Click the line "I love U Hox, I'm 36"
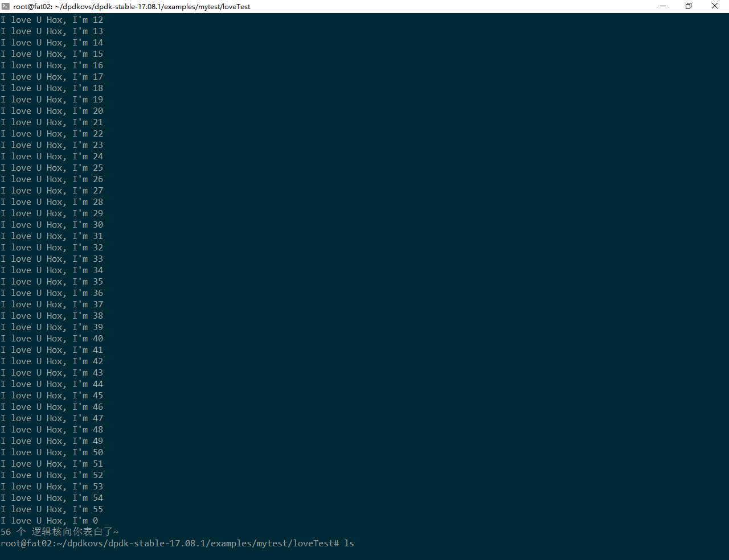 52,293
